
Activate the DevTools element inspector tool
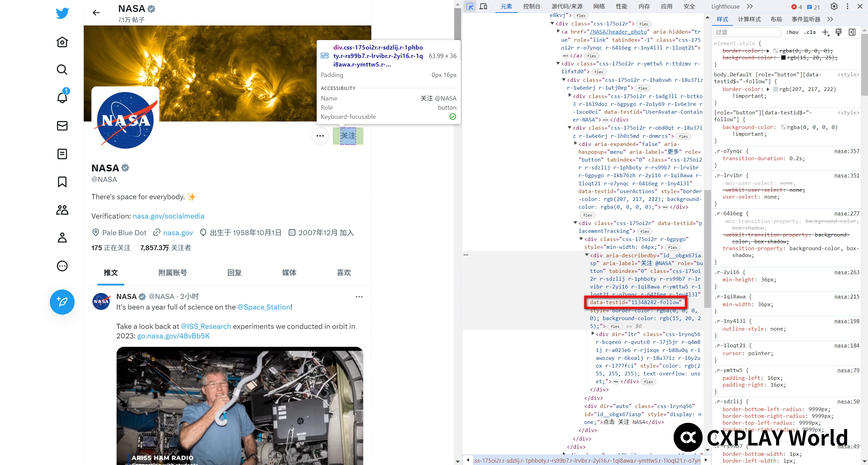point(470,6)
